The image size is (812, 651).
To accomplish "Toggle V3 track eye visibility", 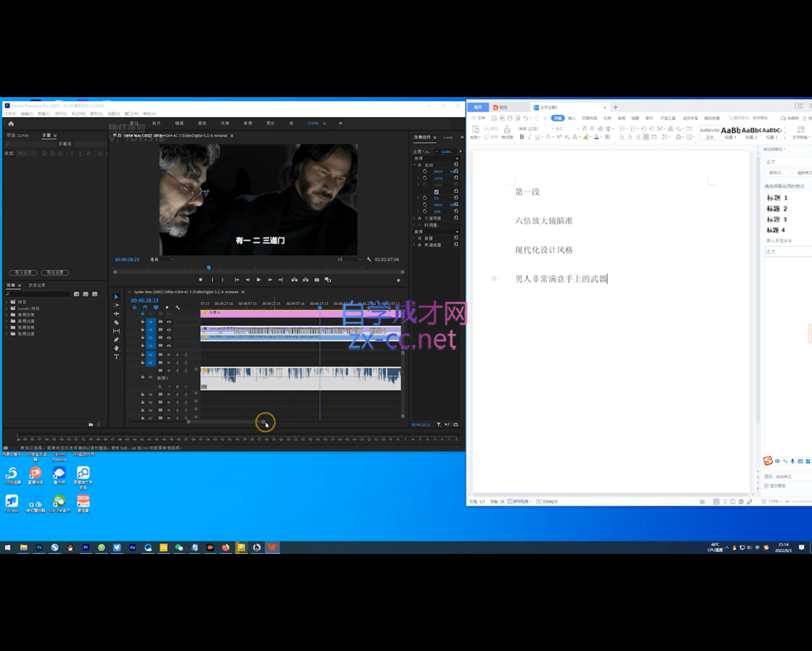I will 169,330.
